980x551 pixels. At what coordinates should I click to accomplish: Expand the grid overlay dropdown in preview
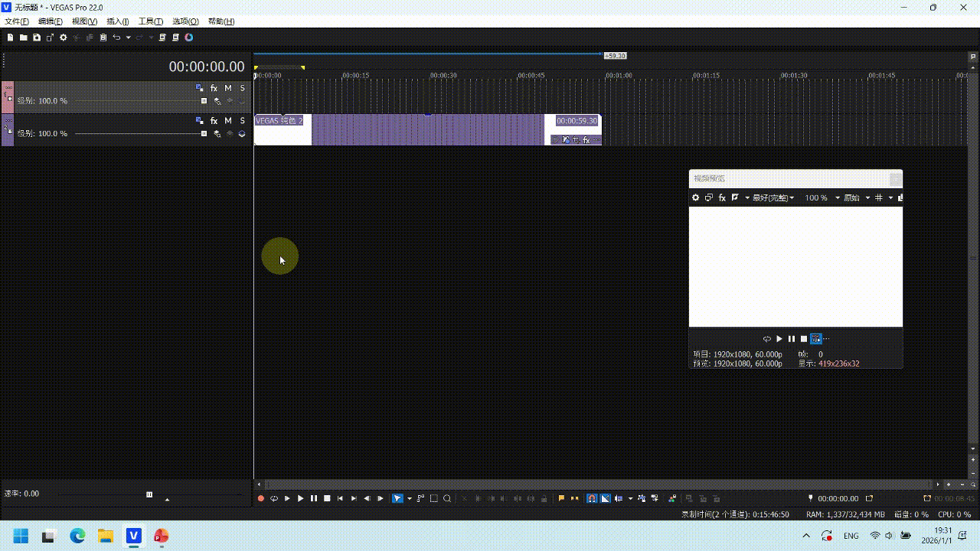pyautogui.click(x=890, y=198)
